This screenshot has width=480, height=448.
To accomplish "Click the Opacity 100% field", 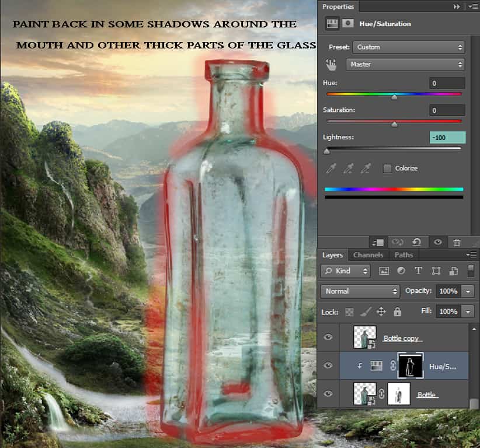I will pyautogui.click(x=448, y=292).
